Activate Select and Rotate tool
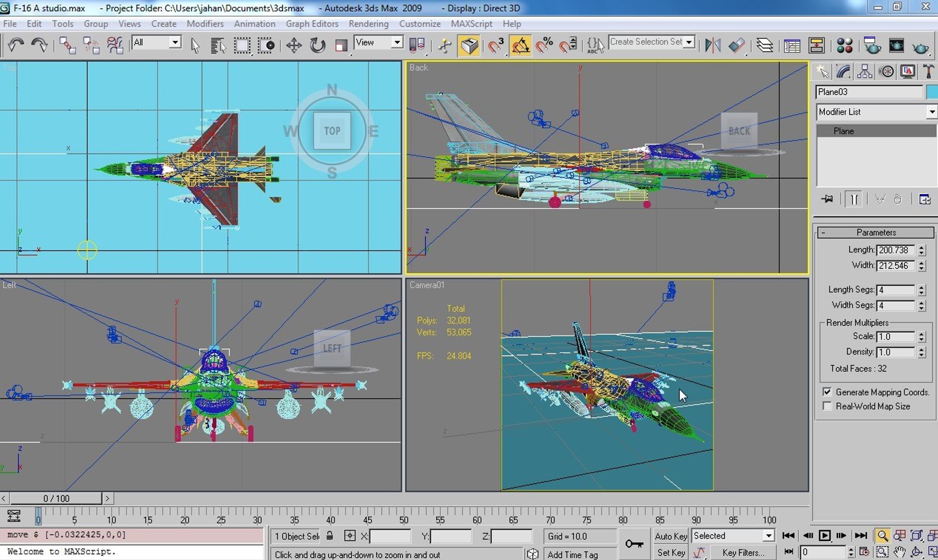Image resolution: width=938 pixels, height=560 pixels. coord(318,46)
